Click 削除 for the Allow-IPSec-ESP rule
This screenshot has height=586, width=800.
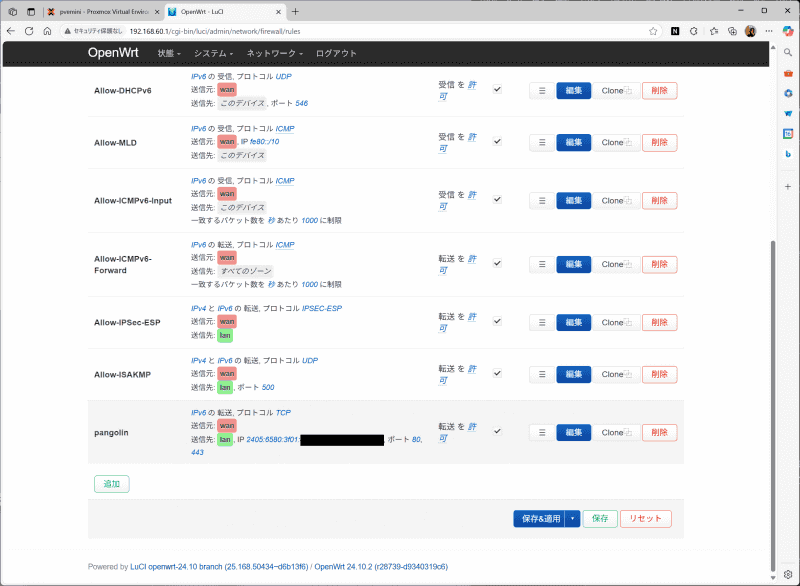(659, 322)
